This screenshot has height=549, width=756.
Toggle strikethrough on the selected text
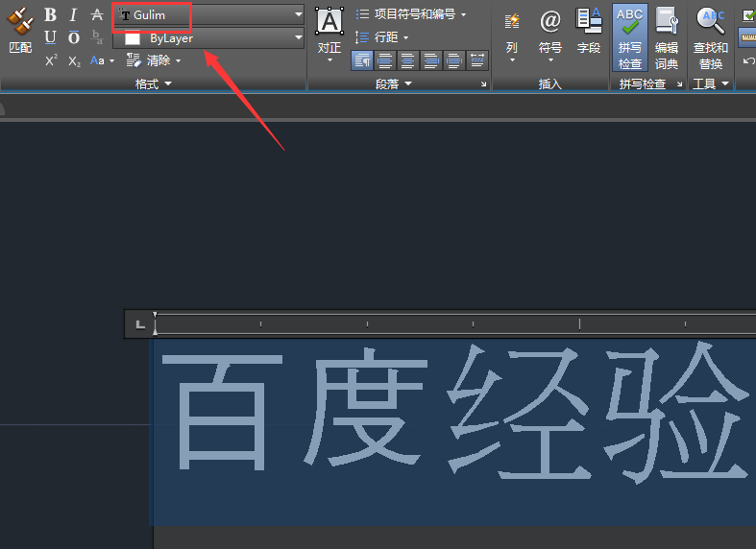coord(97,15)
